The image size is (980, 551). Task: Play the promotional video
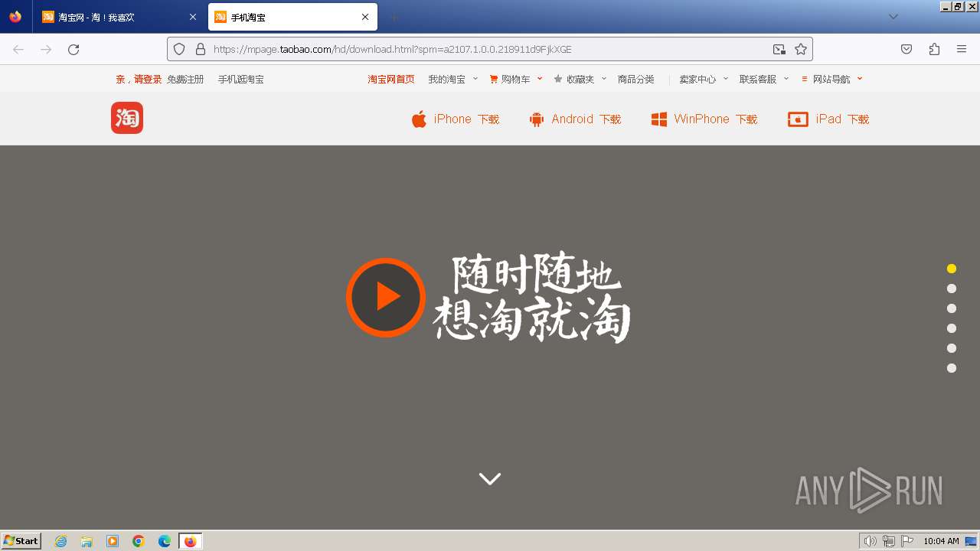click(386, 297)
